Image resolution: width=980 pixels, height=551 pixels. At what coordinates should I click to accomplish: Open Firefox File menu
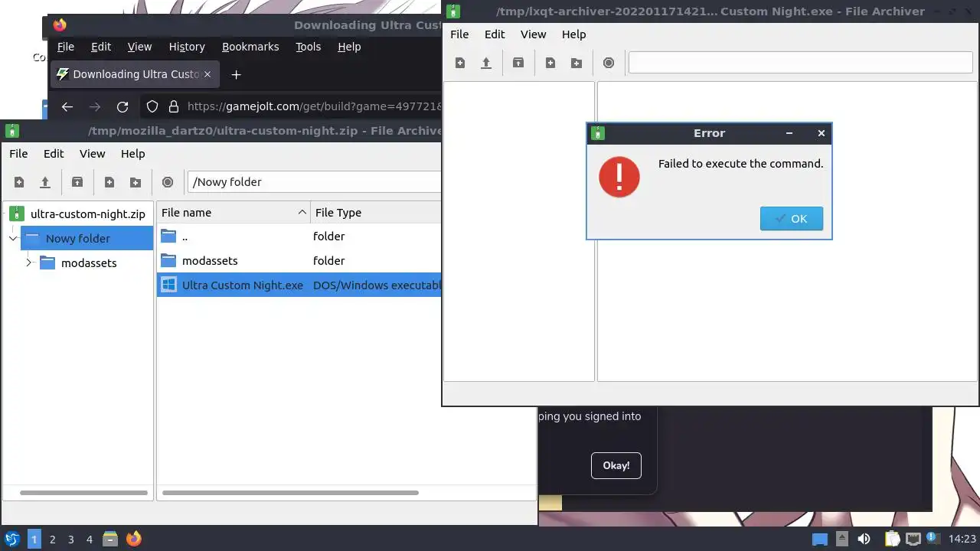[x=66, y=47]
